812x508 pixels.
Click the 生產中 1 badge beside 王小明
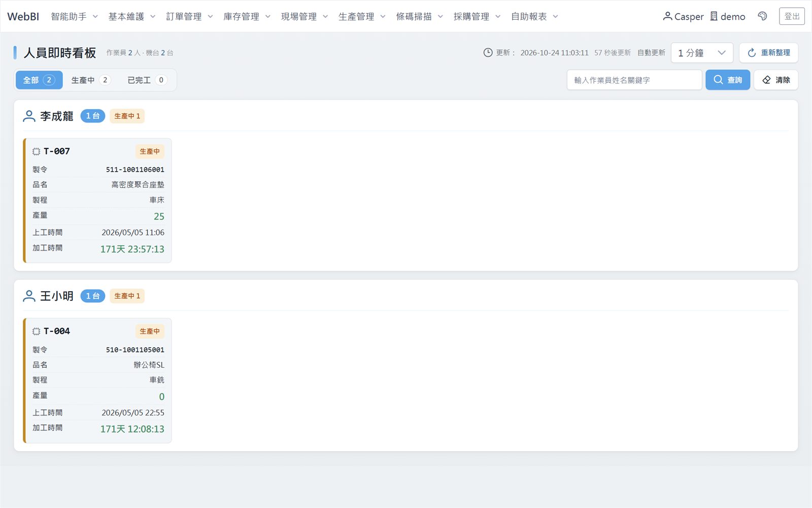[x=127, y=296]
